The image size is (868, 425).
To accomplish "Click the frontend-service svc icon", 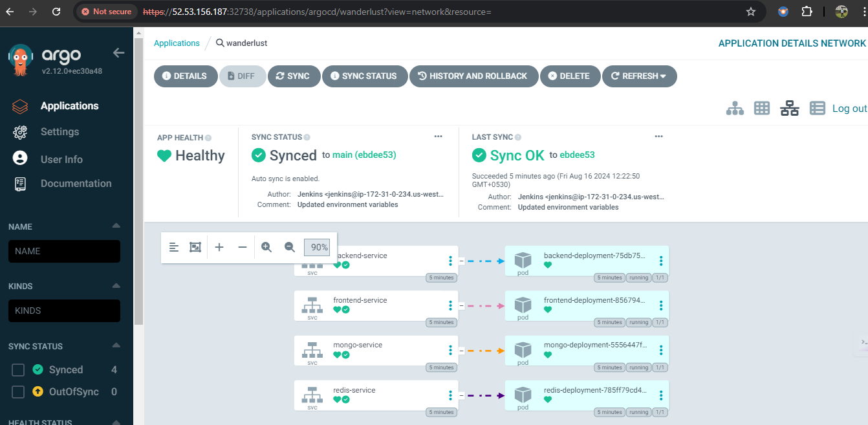I will point(312,305).
